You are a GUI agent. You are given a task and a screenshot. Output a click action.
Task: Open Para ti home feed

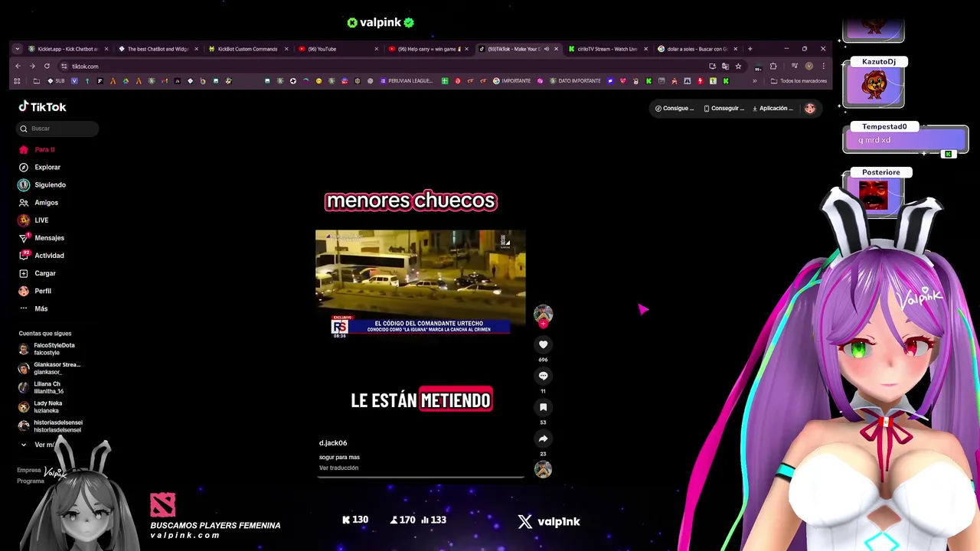pyautogui.click(x=38, y=149)
